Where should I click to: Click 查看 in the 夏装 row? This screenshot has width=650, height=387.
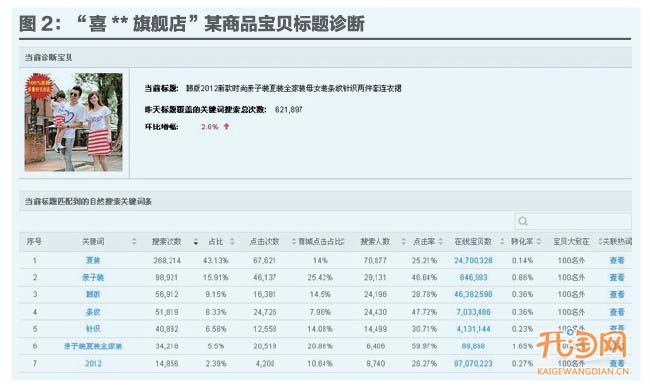point(617,261)
